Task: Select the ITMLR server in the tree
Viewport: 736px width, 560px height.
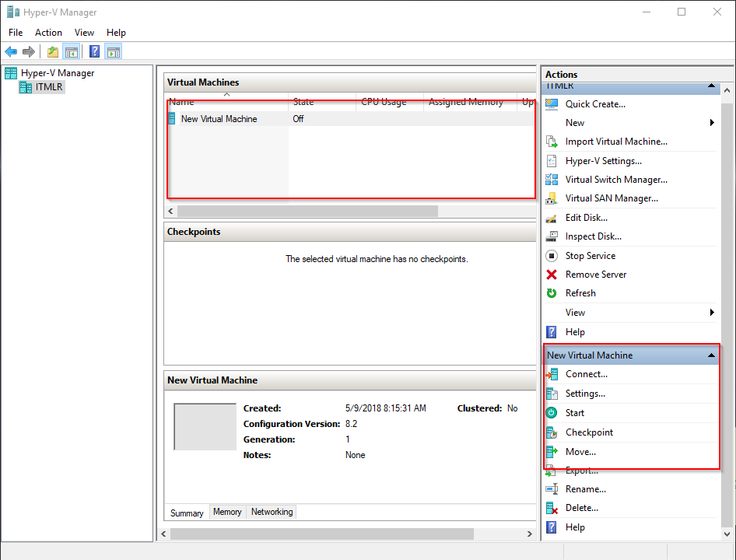Action: pos(49,87)
